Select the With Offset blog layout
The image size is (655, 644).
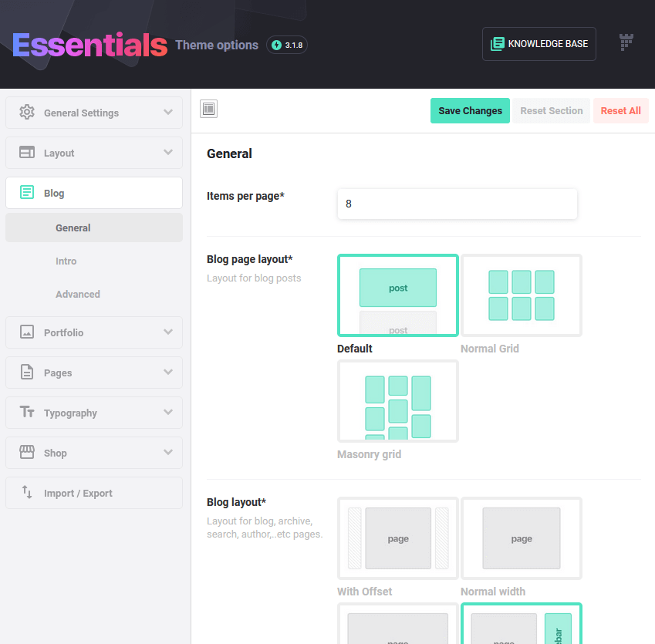pyautogui.click(x=397, y=538)
